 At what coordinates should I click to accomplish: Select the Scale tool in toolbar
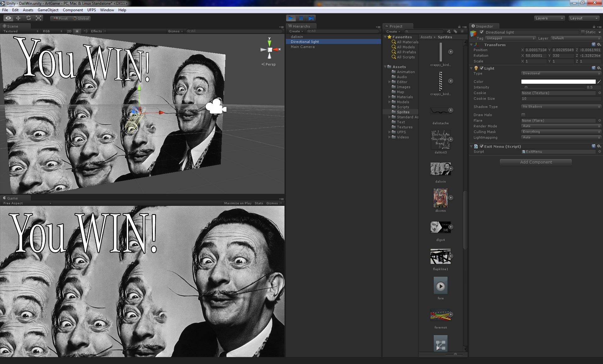click(38, 18)
